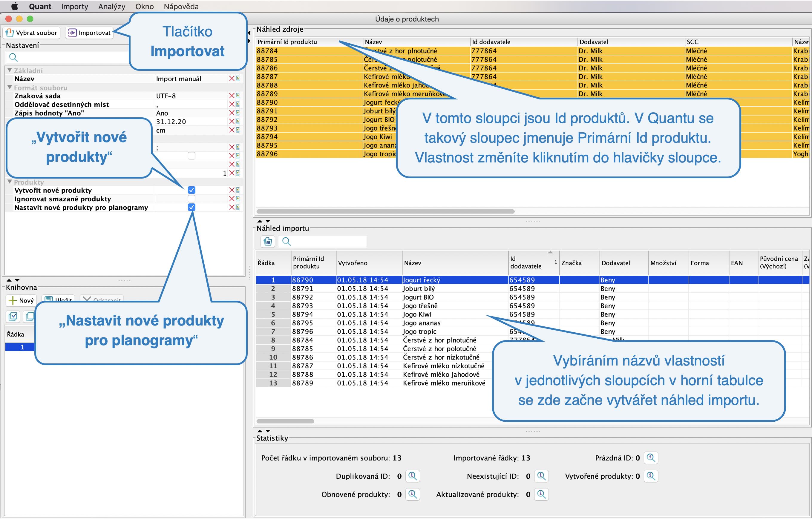Click the Náhled importu search field

322,241
